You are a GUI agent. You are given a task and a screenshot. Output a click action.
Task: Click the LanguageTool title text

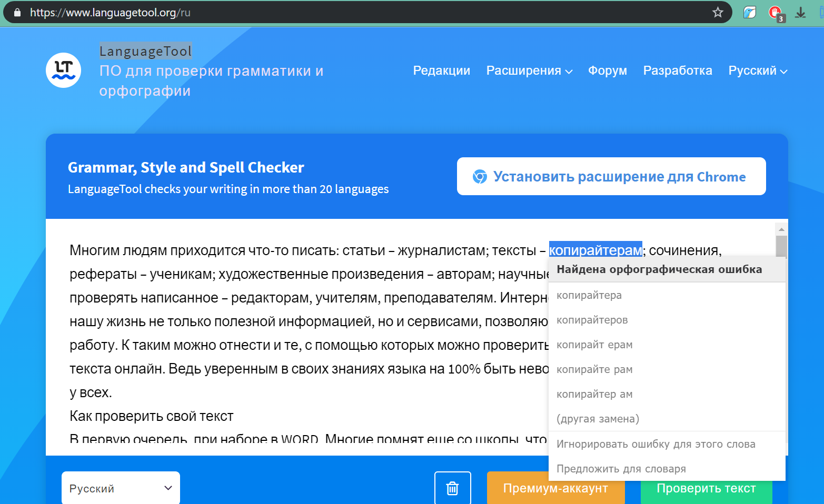[x=146, y=51]
